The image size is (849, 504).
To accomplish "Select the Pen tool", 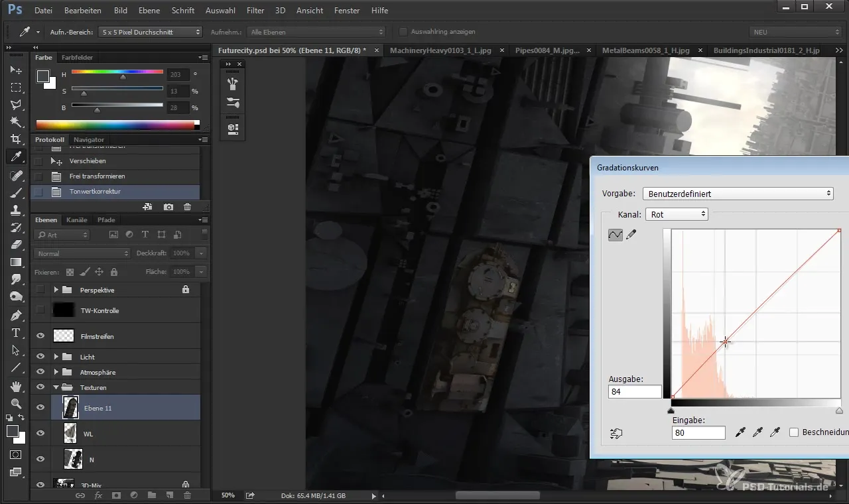I will (x=16, y=315).
